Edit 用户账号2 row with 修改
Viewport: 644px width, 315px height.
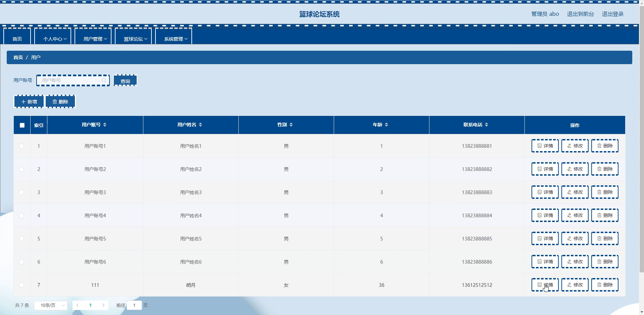pos(575,169)
